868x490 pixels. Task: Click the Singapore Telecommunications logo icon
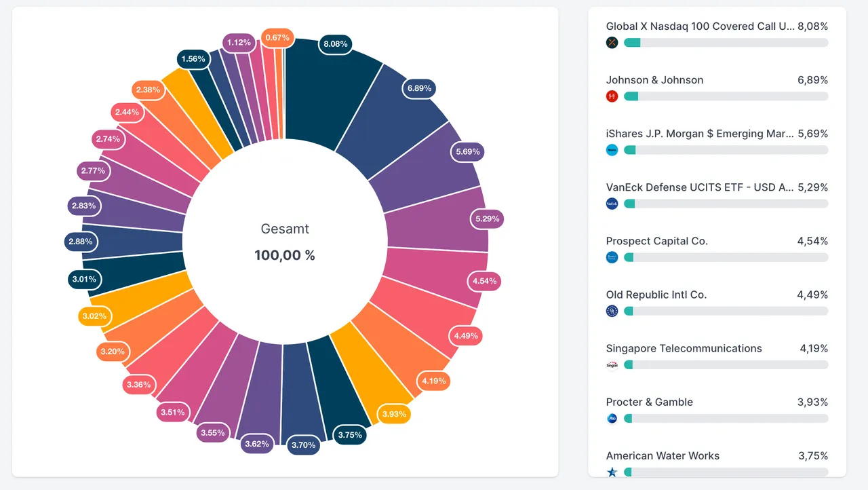[612, 365]
